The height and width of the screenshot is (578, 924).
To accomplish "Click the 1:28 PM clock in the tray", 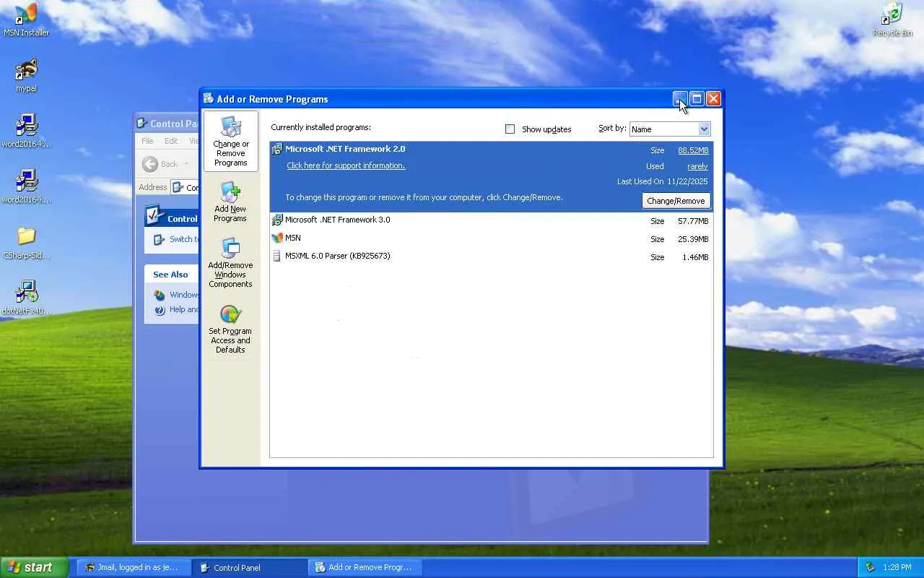I will point(897,568).
